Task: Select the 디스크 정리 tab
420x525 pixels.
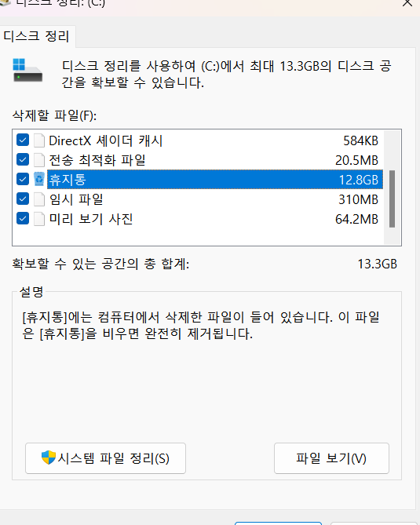Action: [x=37, y=36]
